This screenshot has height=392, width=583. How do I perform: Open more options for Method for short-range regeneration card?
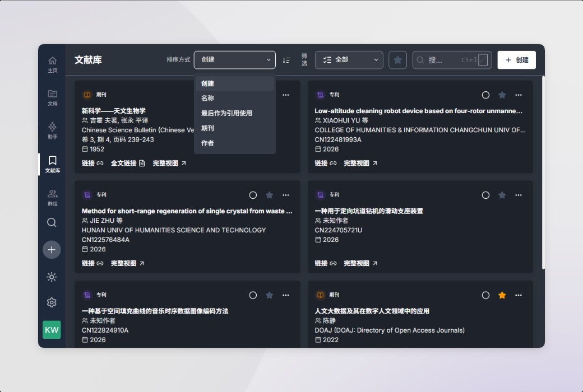(285, 195)
